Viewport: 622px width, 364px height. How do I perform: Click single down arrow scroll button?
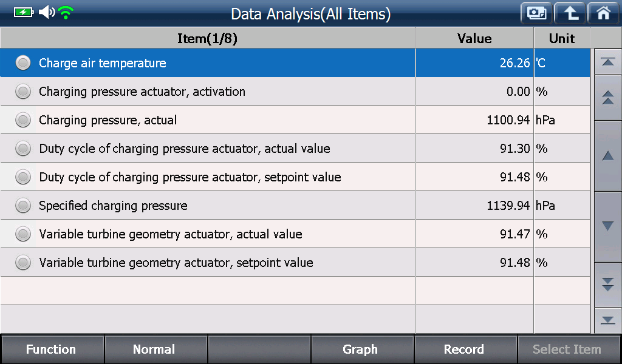pyautogui.click(x=607, y=226)
